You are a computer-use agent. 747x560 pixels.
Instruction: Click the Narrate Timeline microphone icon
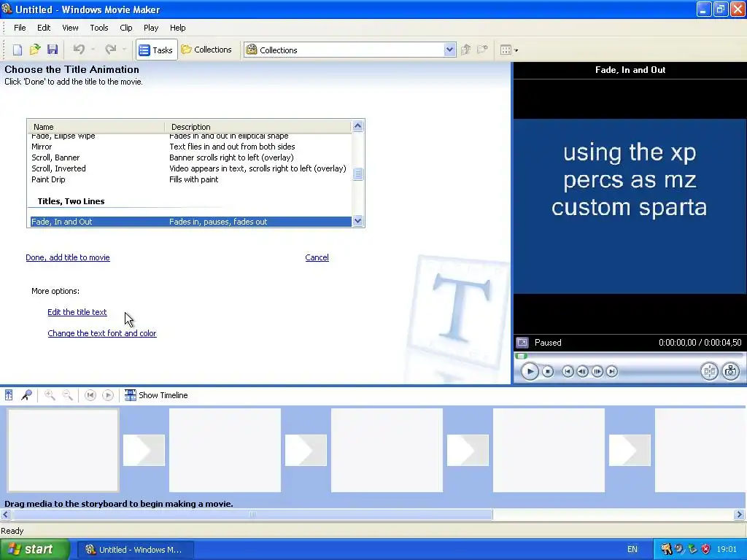click(x=26, y=395)
